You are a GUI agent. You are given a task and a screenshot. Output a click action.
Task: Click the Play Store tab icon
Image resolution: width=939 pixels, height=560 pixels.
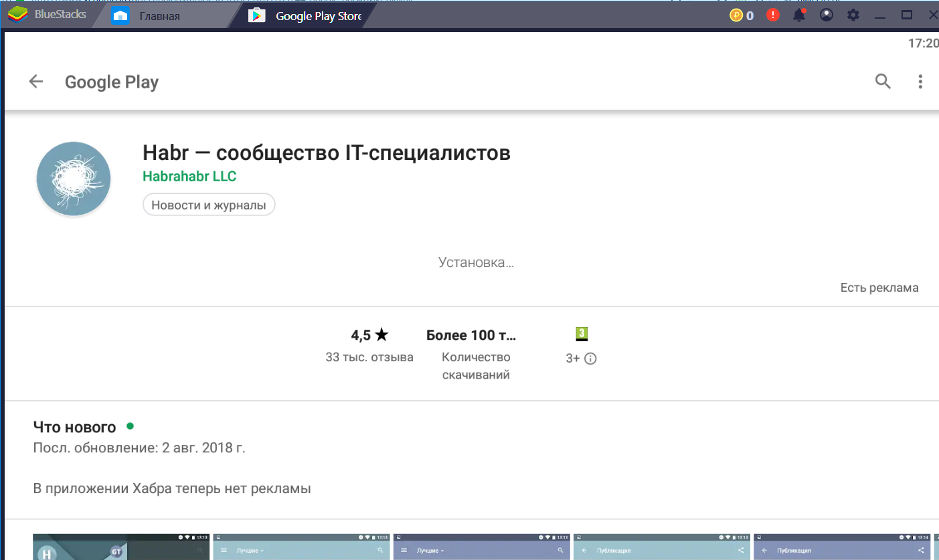[257, 16]
